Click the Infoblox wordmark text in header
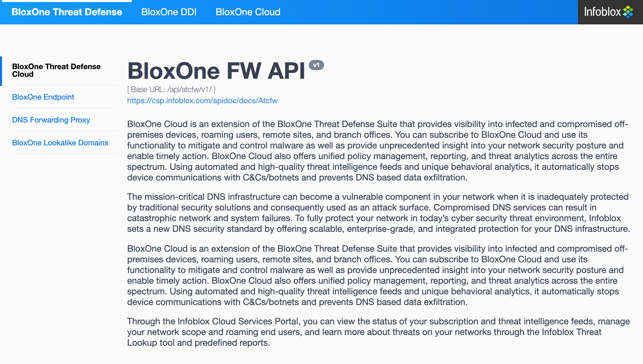This screenshot has width=643, height=364. click(602, 12)
